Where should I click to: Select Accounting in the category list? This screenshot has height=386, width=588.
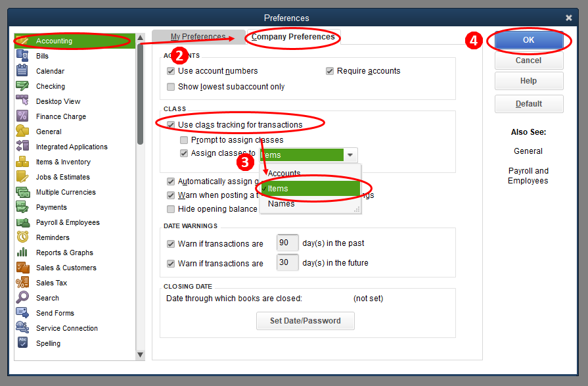75,41
